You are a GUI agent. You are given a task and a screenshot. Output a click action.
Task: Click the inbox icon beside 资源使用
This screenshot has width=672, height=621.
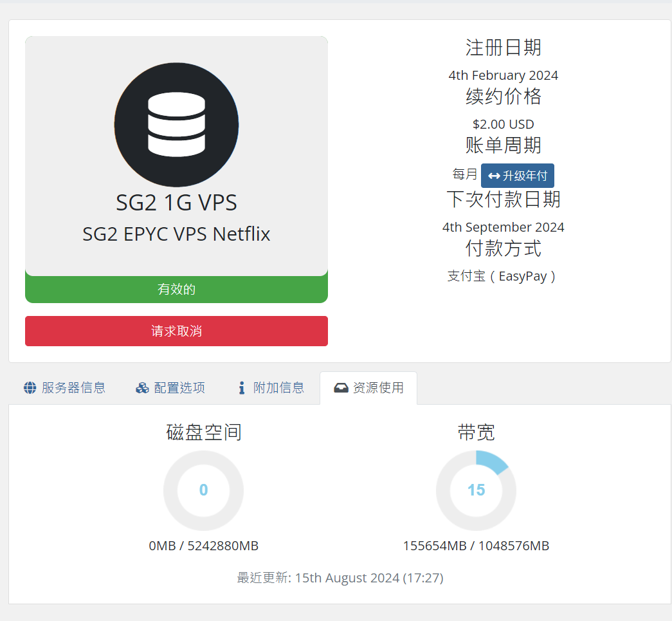[341, 387]
